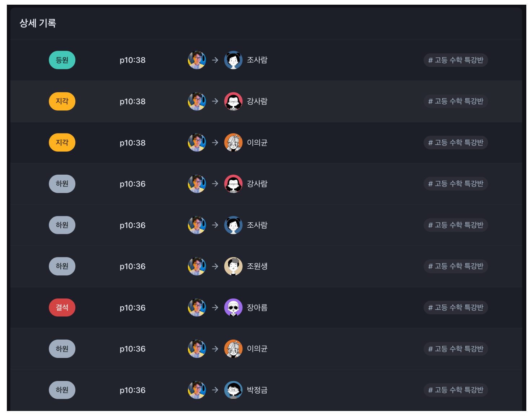Viewport: 531px width, 420px height.
Task: Click 이의균's orange avatar in the 지각 row
Action: click(233, 143)
